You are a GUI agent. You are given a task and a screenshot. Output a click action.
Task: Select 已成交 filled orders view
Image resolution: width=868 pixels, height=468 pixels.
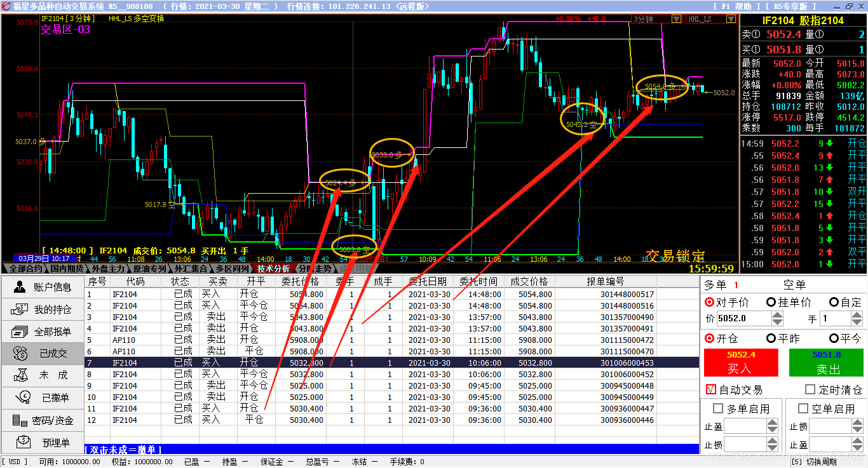pyautogui.click(x=43, y=354)
